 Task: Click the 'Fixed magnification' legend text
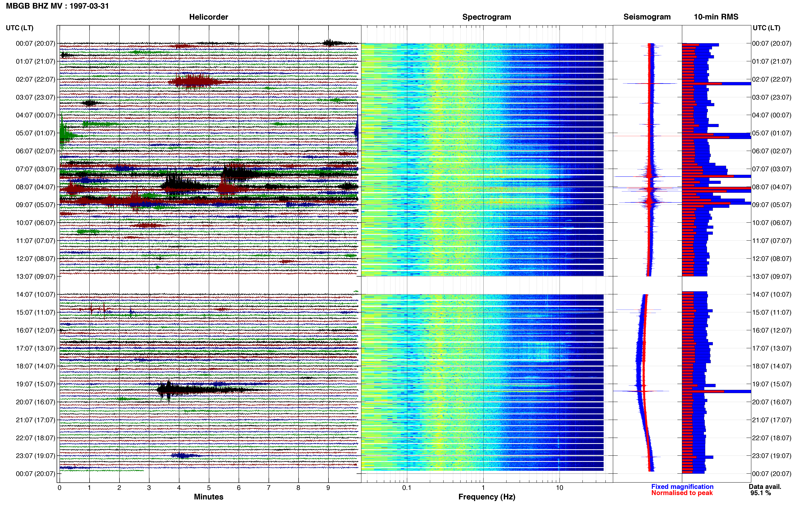pyautogui.click(x=682, y=486)
